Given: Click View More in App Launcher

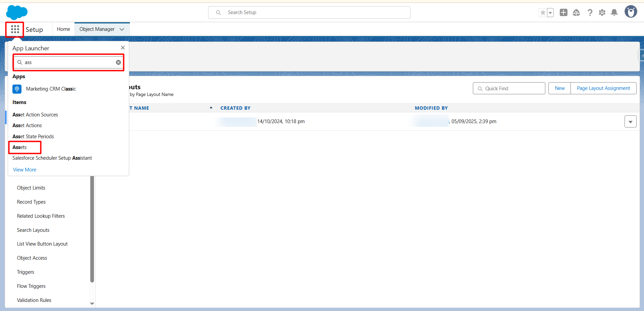Looking at the screenshot, I should point(24,170).
